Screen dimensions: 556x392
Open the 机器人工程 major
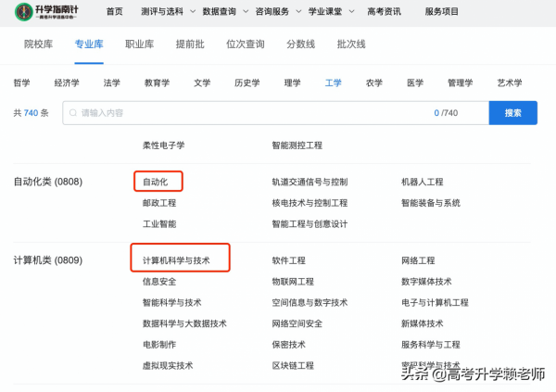coord(423,182)
